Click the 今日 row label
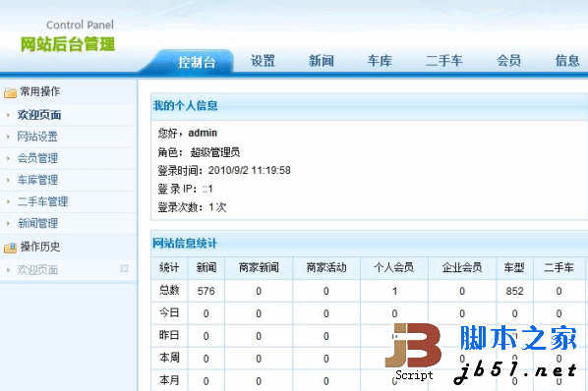 (169, 312)
